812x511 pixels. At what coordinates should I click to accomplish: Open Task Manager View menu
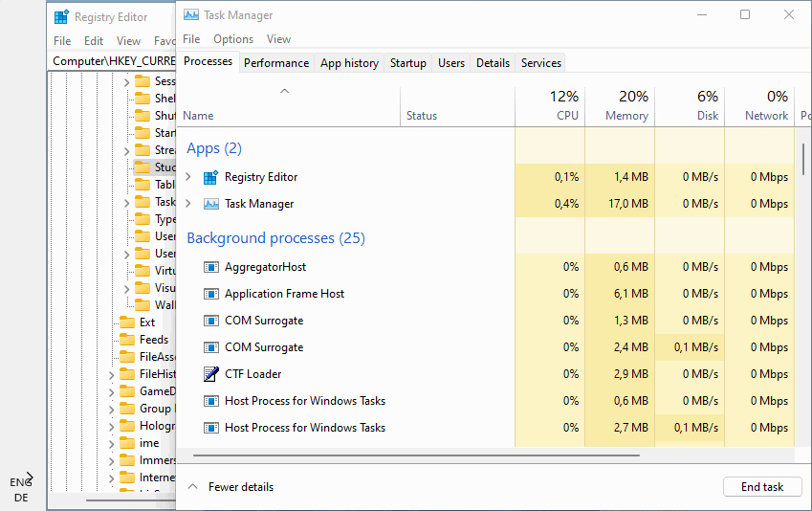click(278, 39)
